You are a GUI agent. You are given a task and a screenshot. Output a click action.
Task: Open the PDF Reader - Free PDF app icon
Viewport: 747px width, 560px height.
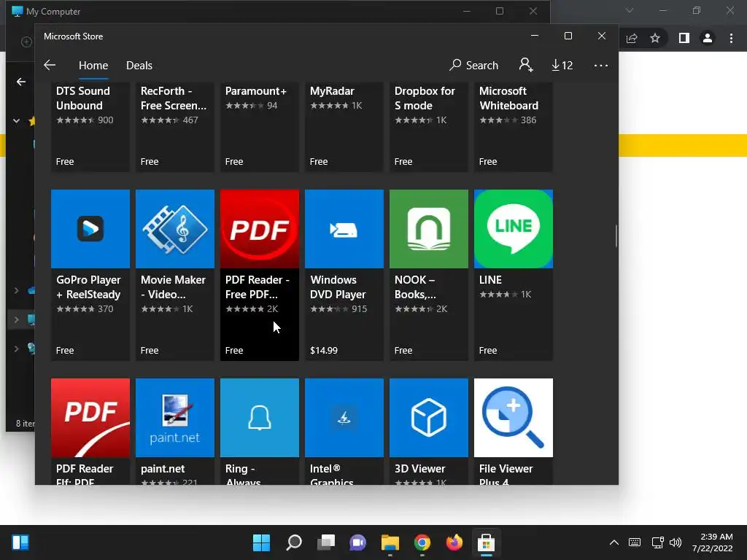point(260,229)
